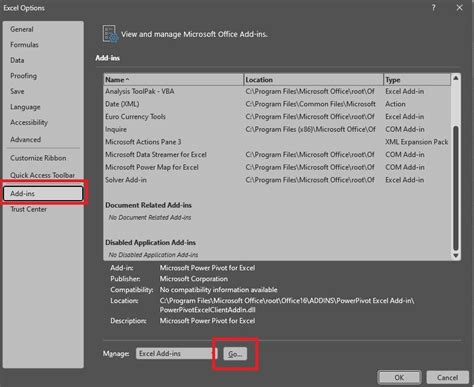Click the add-ins list scroll down arrow
474x387 pixels.
tap(456, 256)
